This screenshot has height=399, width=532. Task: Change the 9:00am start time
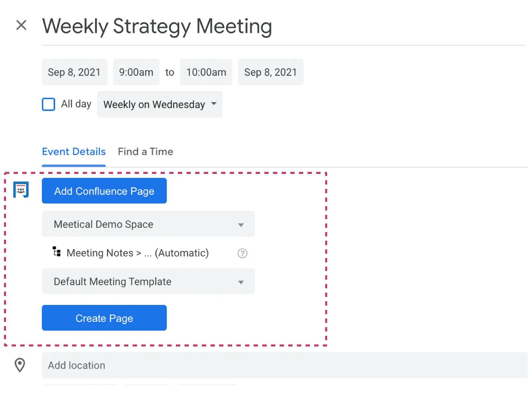coord(136,72)
